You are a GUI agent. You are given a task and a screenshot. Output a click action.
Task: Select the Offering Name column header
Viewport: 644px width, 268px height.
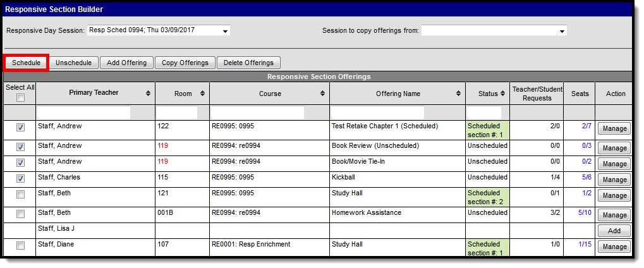click(398, 94)
